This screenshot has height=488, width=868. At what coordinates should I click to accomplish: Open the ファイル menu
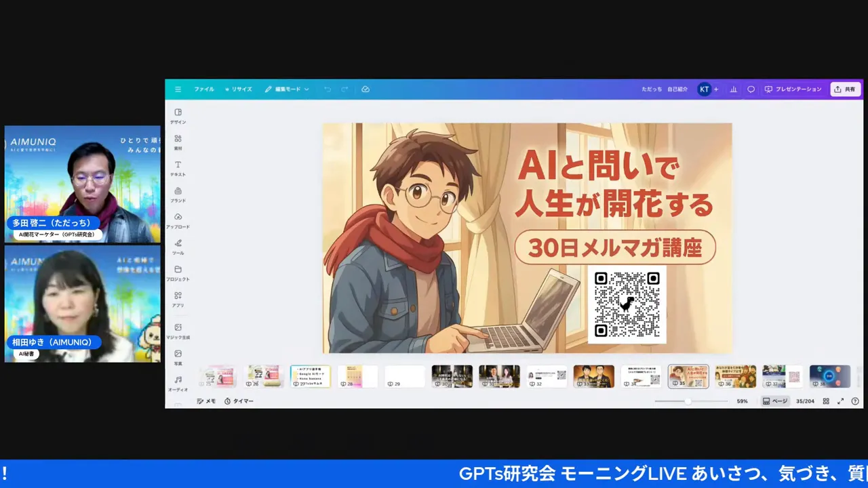[203, 89]
